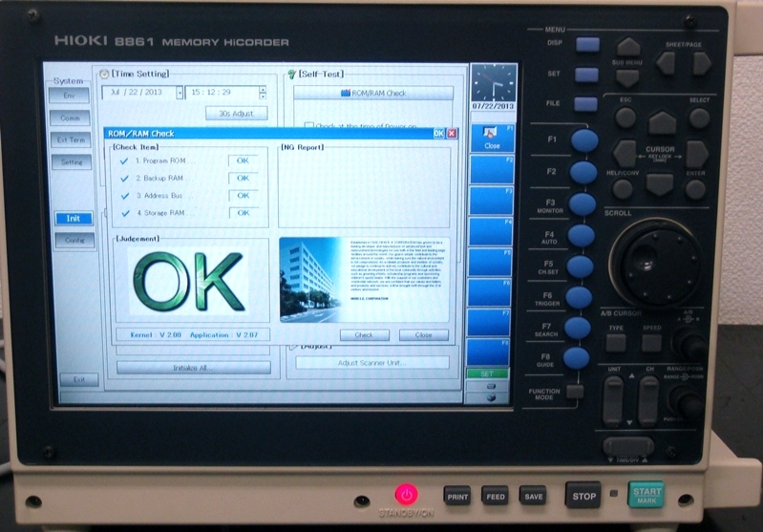Open the date dropdown showing Jul / 22 / 2013
This screenshot has width=763, height=532.
coord(180,93)
